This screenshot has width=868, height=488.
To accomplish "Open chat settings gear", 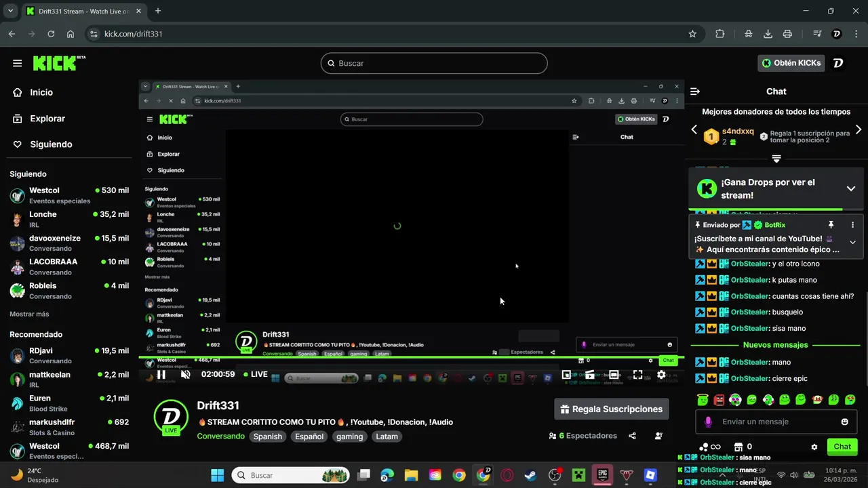I will tap(814, 447).
